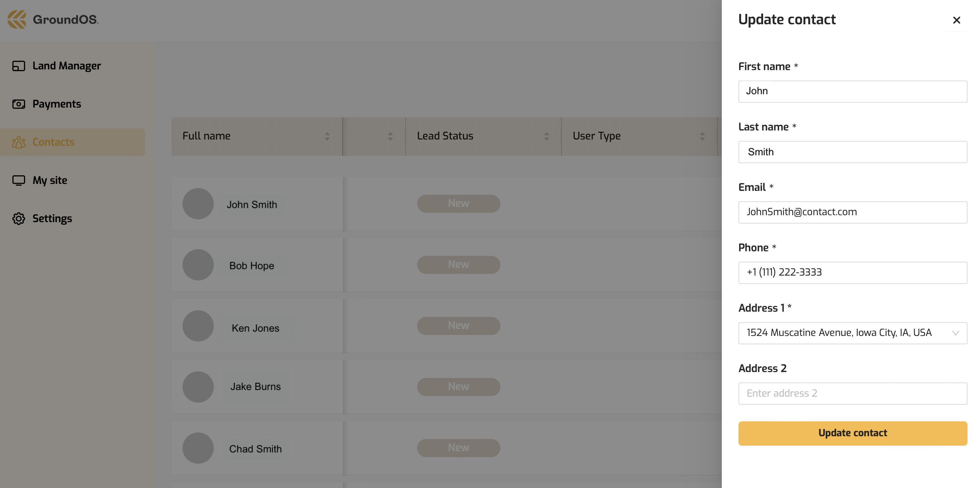Close the Update contact panel
This screenshot has height=488, width=980.
tap(956, 20)
